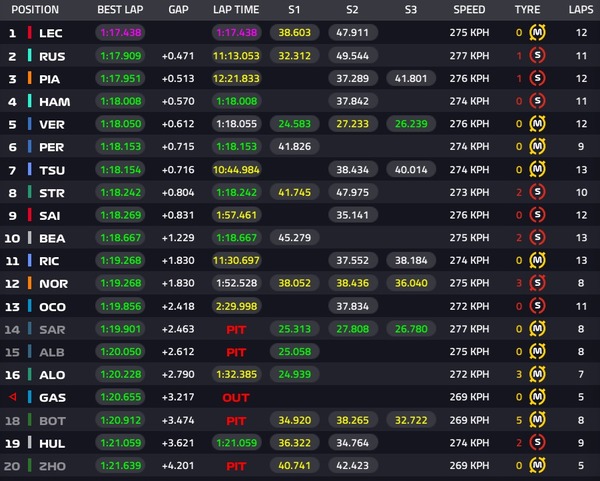Screen dimensions: 600x481
Task: Click Norris's soft tyre icon
Action: pos(540,283)
